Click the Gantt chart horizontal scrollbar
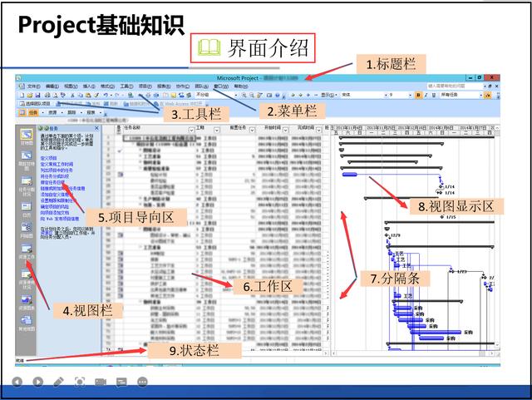Image resolution: width=532 pixels, height=400 pixels. click(413, 353)
